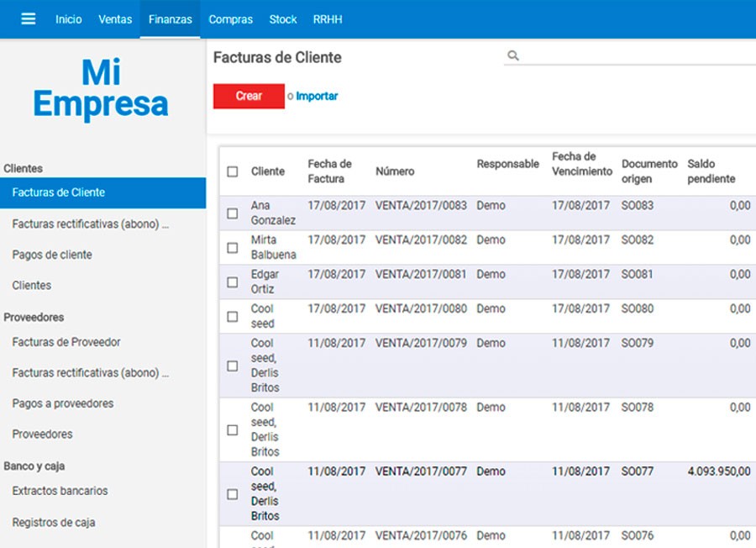Viewport: 756px width, 548px height.
Task: Open invoice VENTA/2017/0079
Action: [421, 343]
